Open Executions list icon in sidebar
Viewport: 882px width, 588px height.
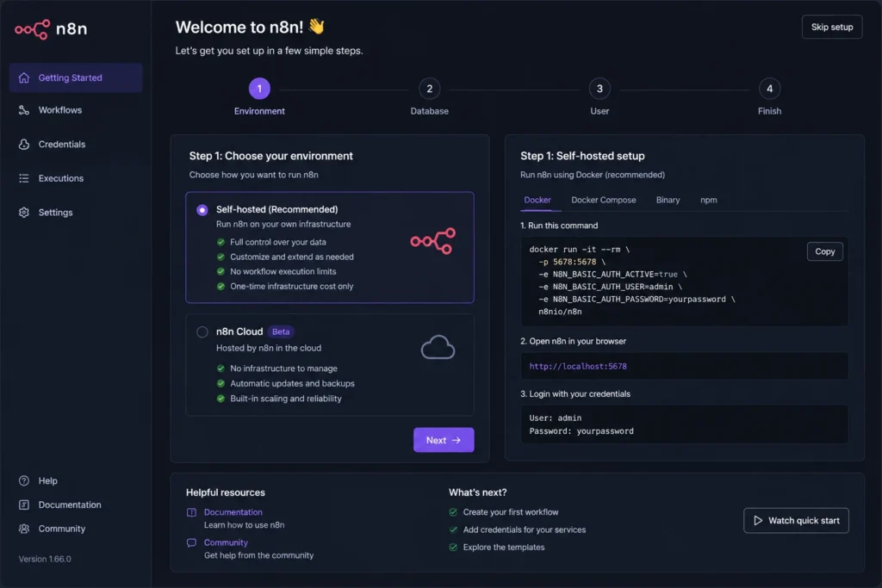[x=23, y=178]
